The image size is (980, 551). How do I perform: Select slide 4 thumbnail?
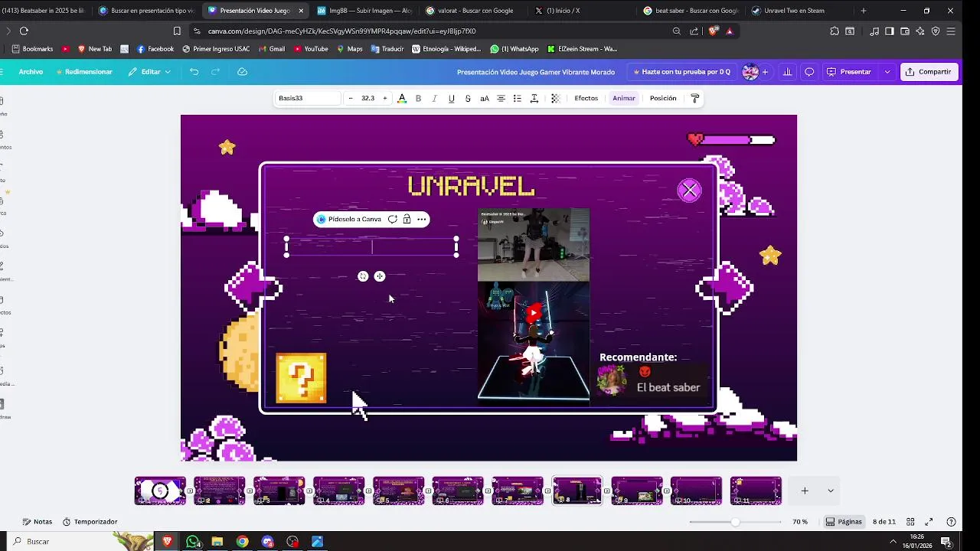(338, 491)
